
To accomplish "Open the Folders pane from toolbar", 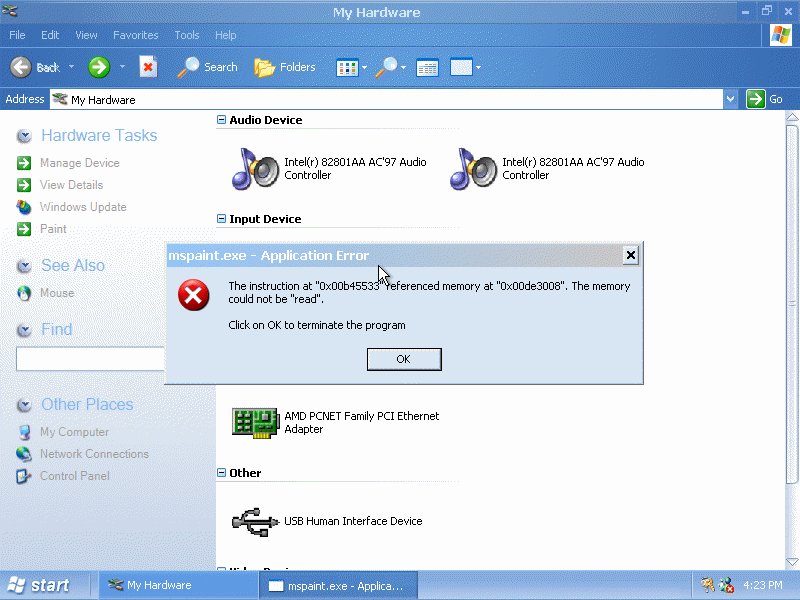I will (x=285, y=67).
